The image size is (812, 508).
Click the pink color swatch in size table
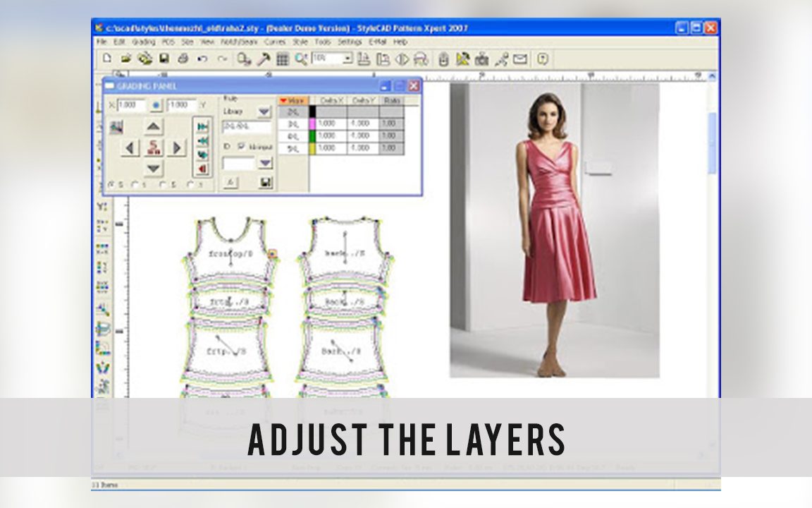coord(312,124)
